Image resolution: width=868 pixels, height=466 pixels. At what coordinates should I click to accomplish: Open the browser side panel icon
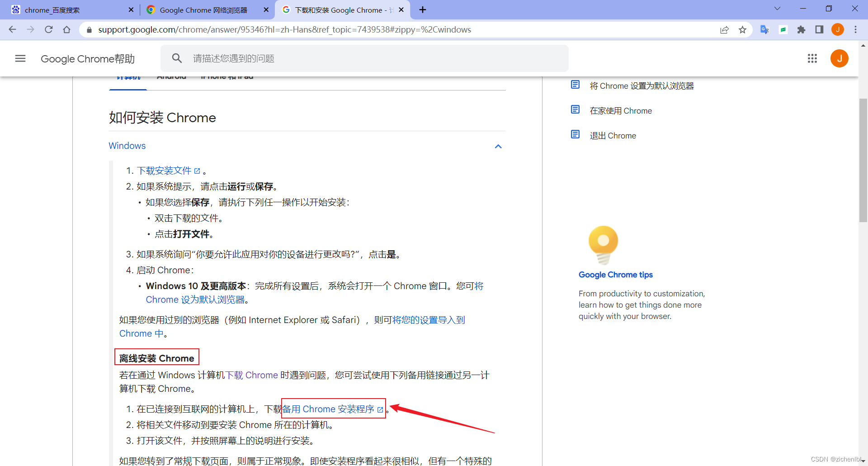coord(820,29)
